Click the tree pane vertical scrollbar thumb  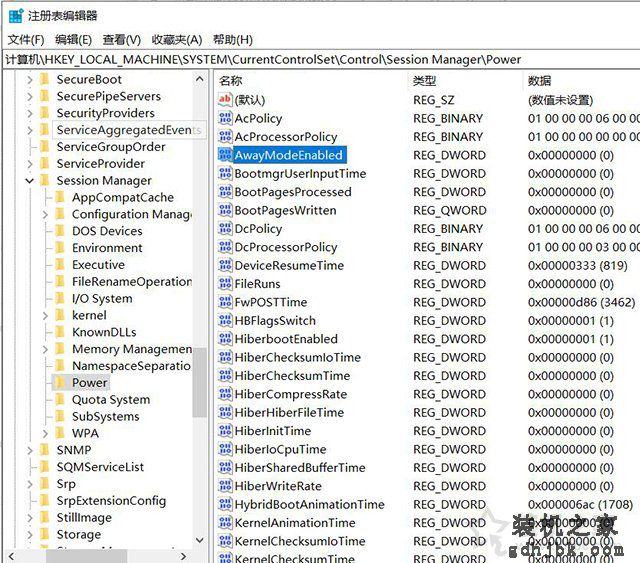pos(200,382)
